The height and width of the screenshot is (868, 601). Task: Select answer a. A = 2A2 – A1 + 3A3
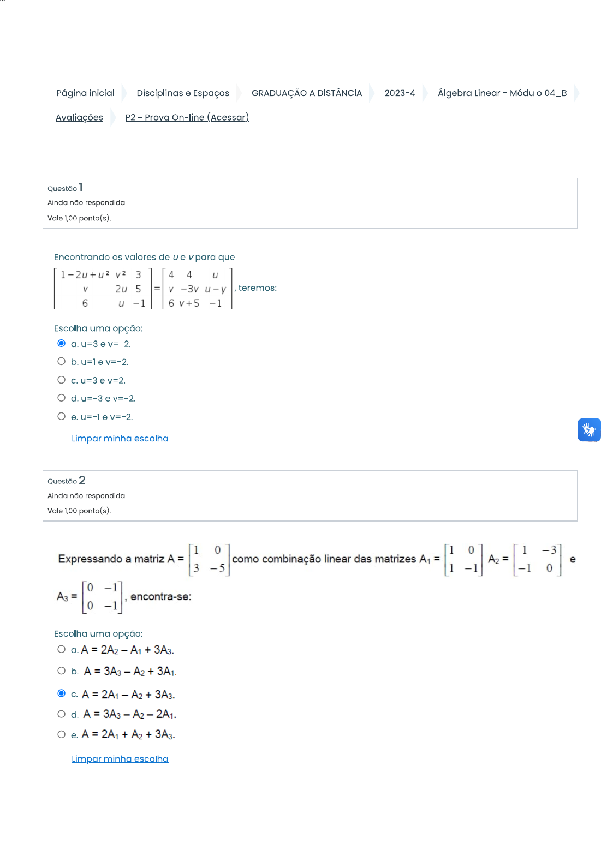(x=62, y=649)
